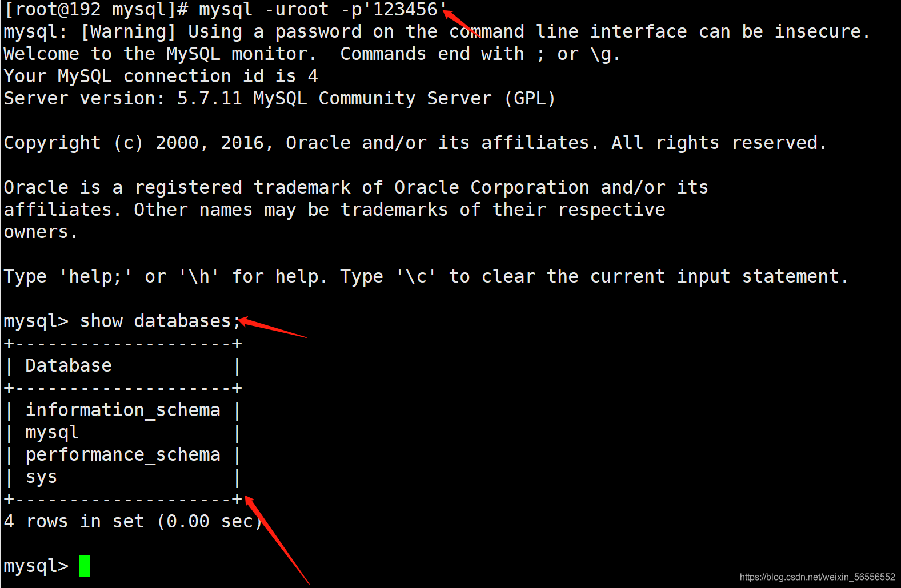Image resolution: width=901 pixels, height=588 pixels.
Task: Click the 'owners.' line
Action: pos(40,232)
